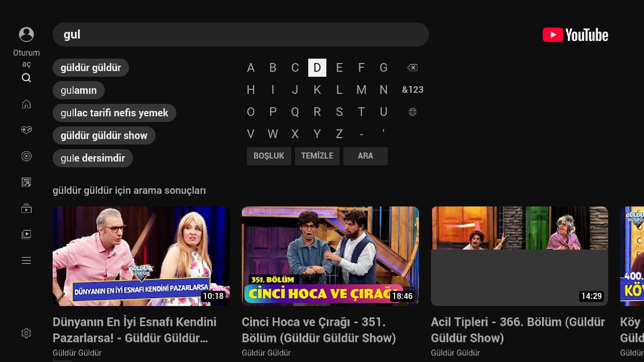Click TEMİZLE to clear the search
The height and width of the screenshot is (362, 644).
click(x=317, y=156)
